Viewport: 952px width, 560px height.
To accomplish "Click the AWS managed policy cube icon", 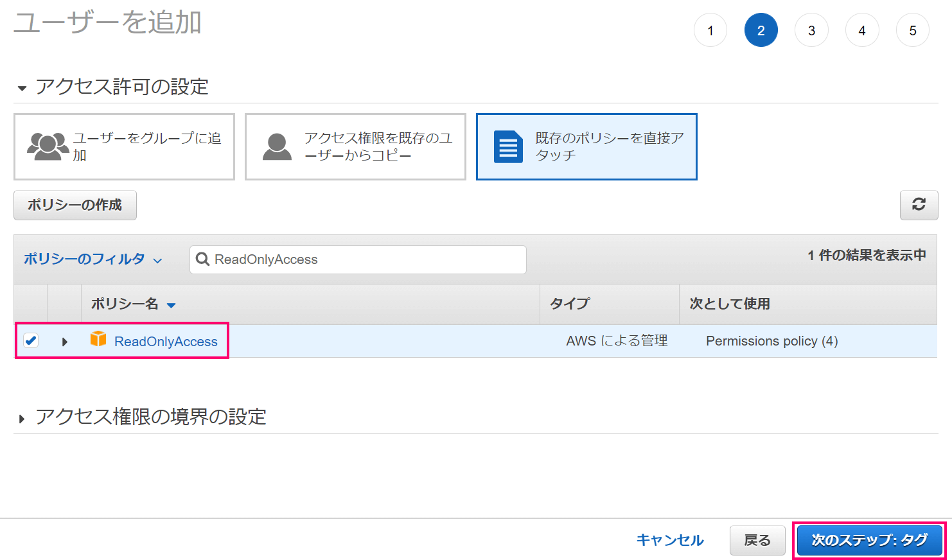I will (x=98, y=340).
